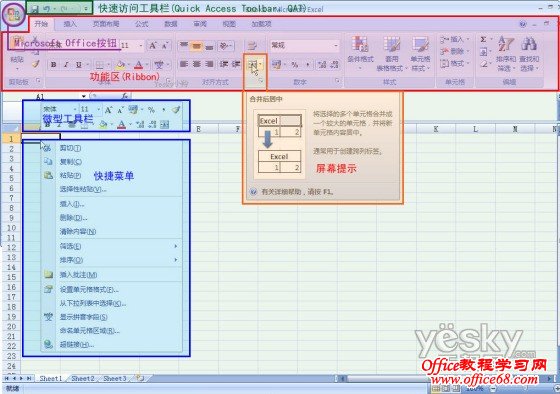Viewport: 560px width, 394px height.
Task: Toggle Italic in the ribbon font group
Action: click(x=66, y=65)
